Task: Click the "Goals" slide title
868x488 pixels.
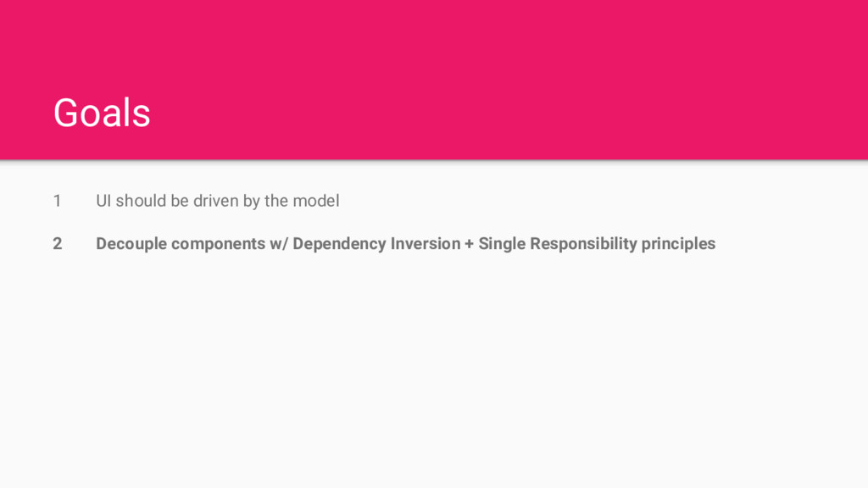Action: pyautogui.click(x=102, y=113)
